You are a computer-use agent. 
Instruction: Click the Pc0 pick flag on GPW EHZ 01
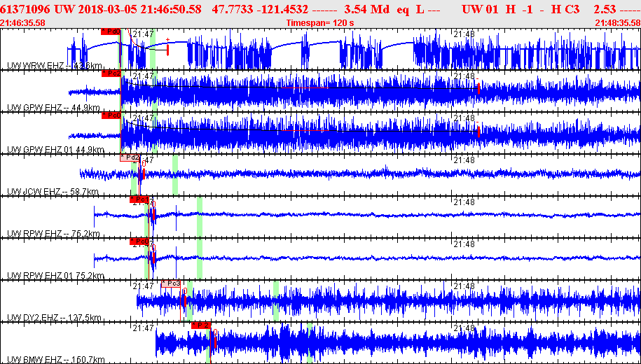pyautogui.click(x=111, y=115)
